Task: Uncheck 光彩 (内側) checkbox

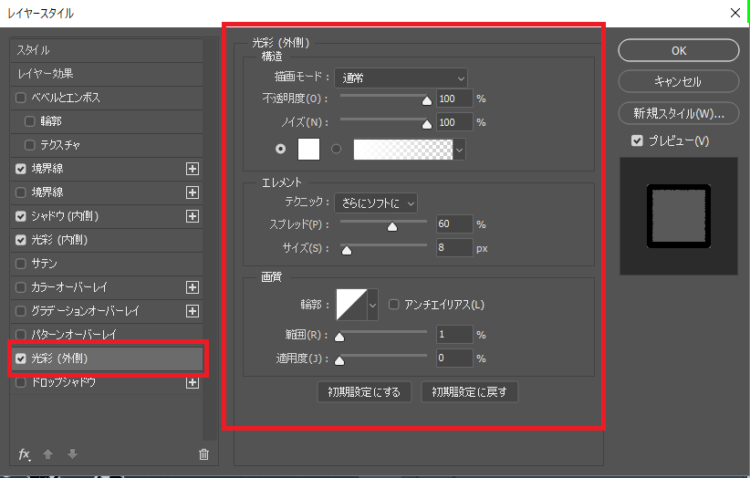Action: (21, 240)
